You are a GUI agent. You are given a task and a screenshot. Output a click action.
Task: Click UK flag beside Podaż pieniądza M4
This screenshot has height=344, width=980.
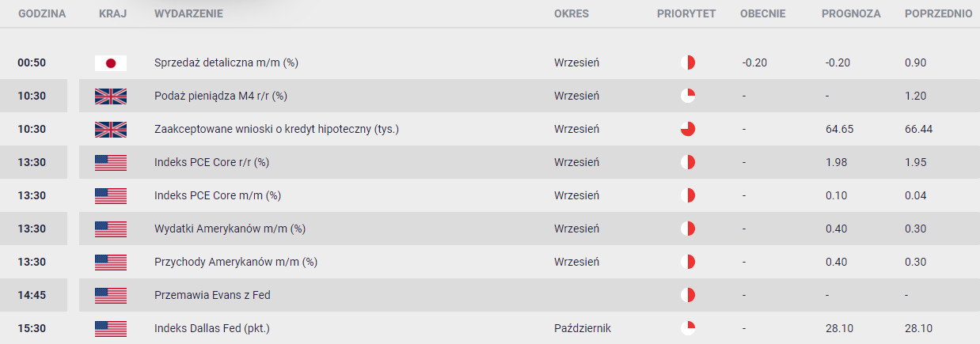[x=111, y=96]
